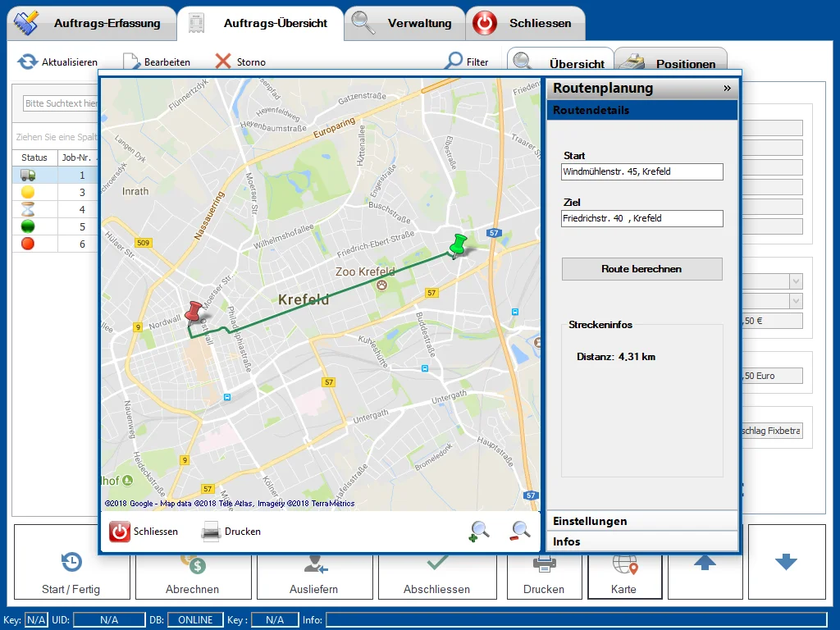Screen dimensions: 840x630
Task: Expand the Infos section
Action: point(642,541)
